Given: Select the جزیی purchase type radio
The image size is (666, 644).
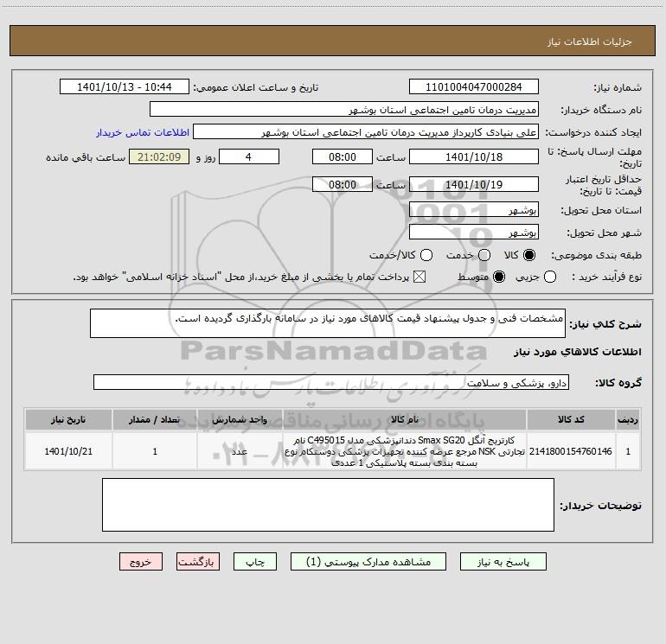Looking at the screenshot, I should 549,277.
